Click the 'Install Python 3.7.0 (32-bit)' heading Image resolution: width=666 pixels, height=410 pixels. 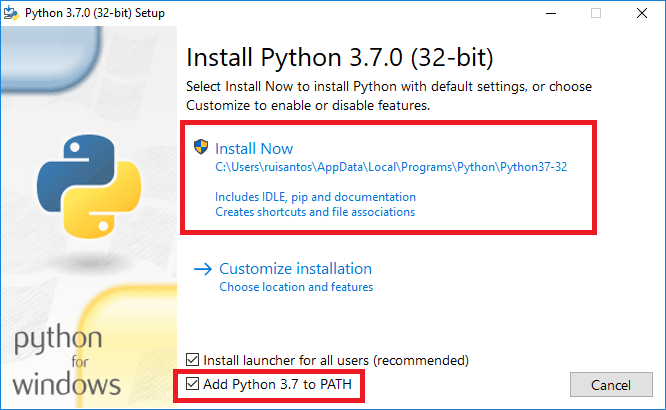(x=340, y=54)
